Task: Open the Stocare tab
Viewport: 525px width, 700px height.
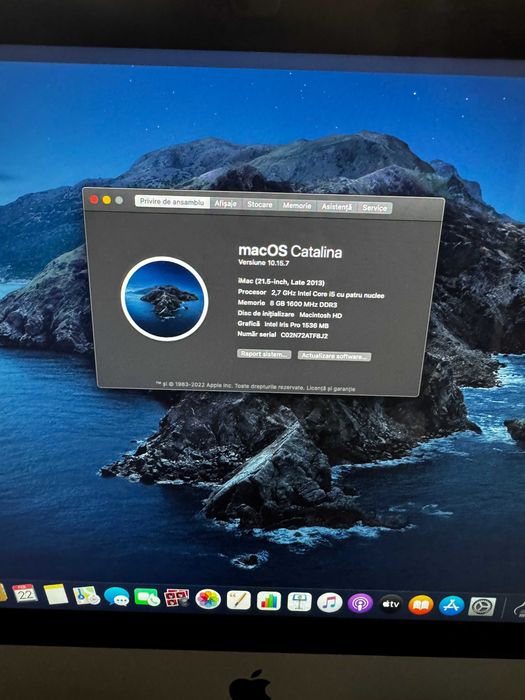Action: [x=260, y=204]
